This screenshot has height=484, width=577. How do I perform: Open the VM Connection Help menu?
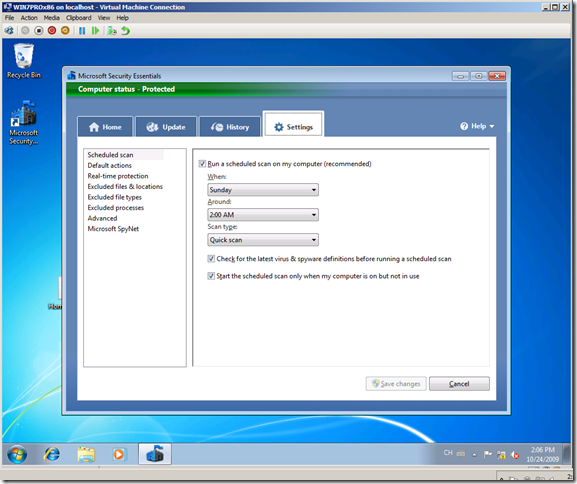[123, 18]
